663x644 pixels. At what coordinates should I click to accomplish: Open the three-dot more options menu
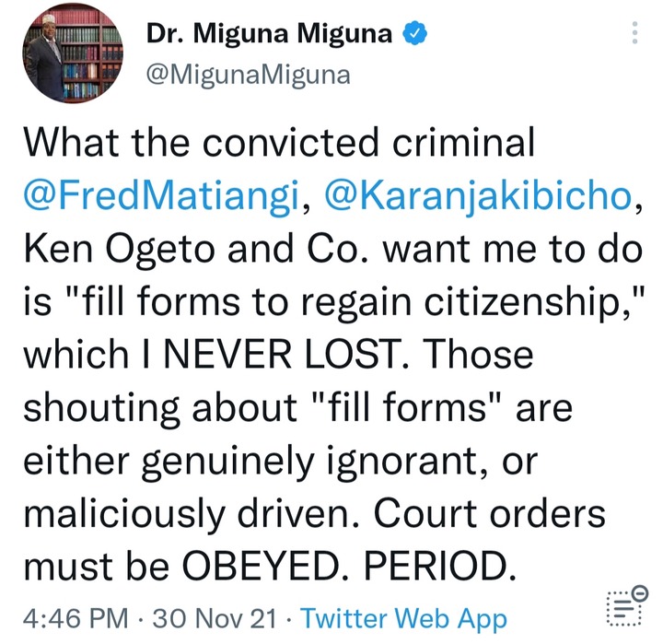point(634,32)
